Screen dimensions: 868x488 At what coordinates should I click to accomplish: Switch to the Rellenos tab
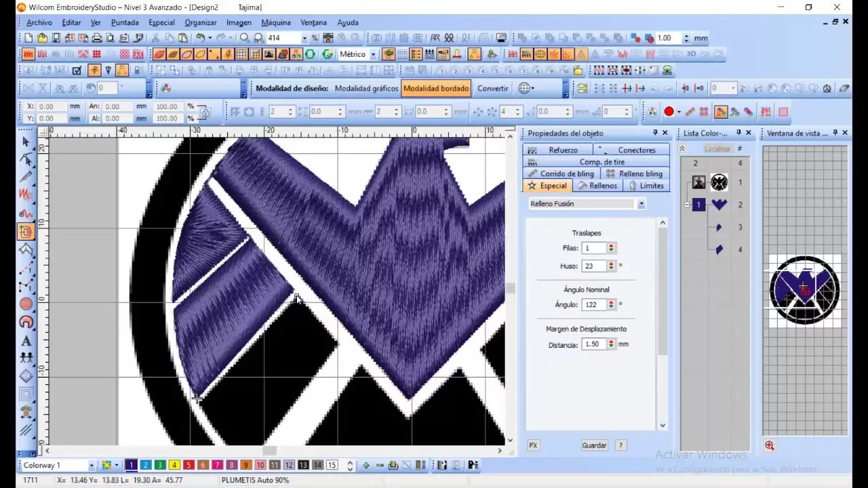pos(597,186)
